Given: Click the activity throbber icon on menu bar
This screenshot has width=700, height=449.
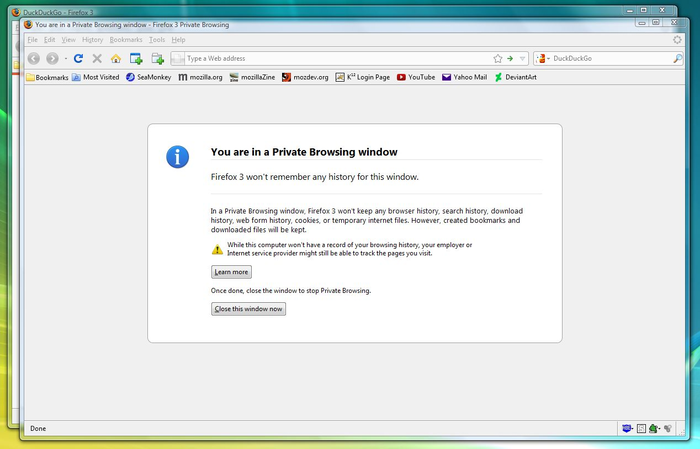Looking at the screenshot, I should pos(677,39).
